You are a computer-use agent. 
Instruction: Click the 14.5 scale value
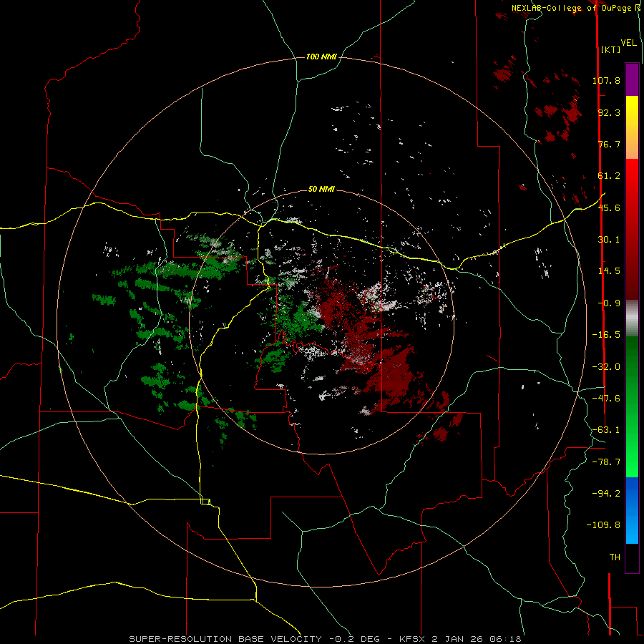[x=609, y=271]
